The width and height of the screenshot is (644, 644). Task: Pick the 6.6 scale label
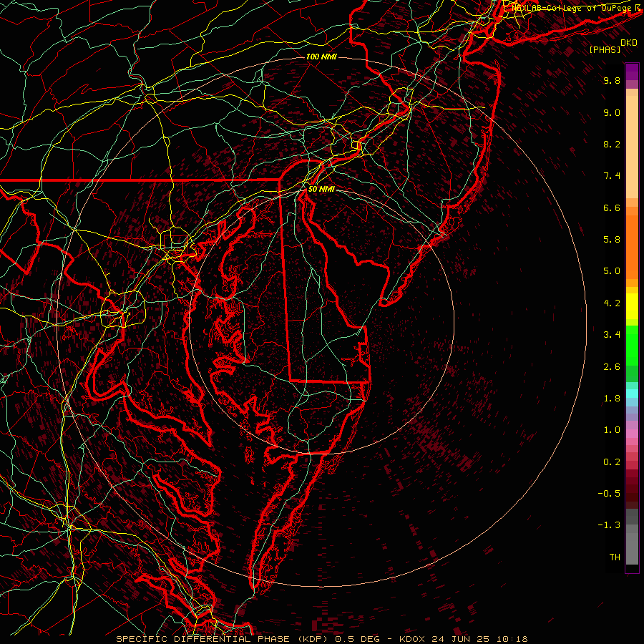(612, 208)
